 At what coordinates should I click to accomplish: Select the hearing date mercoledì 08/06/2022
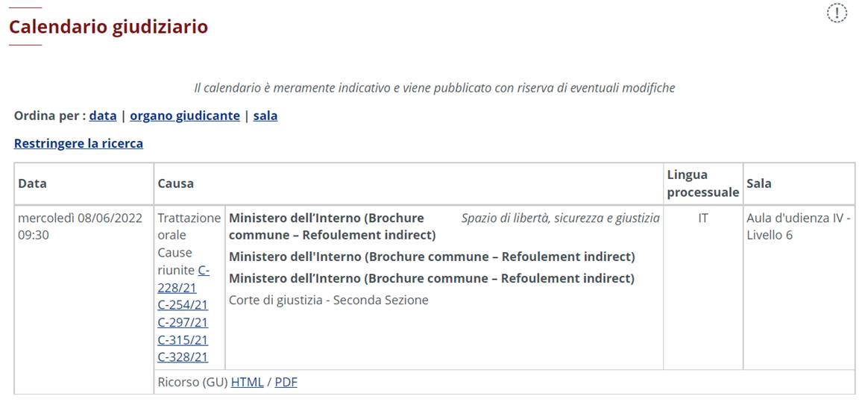point(80,219)
